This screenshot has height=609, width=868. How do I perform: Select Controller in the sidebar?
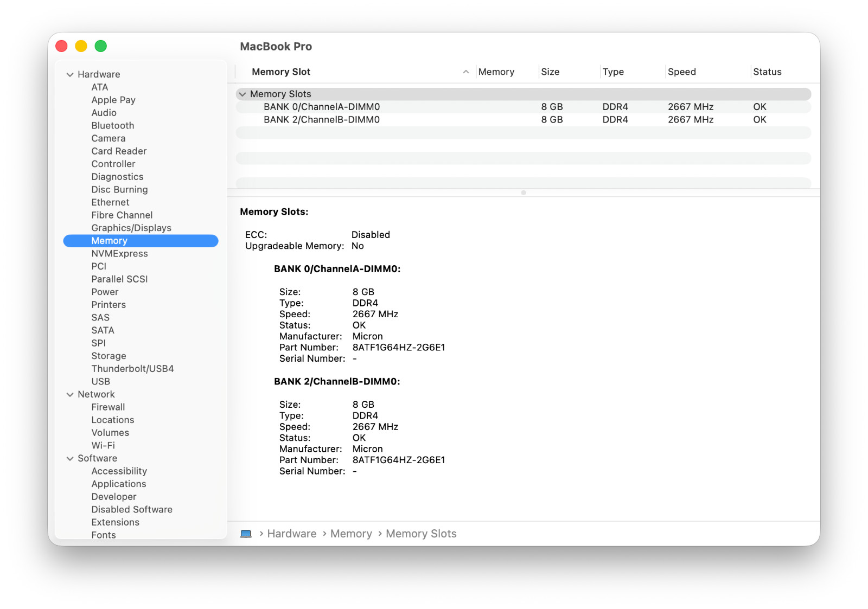tap(113, 164)
